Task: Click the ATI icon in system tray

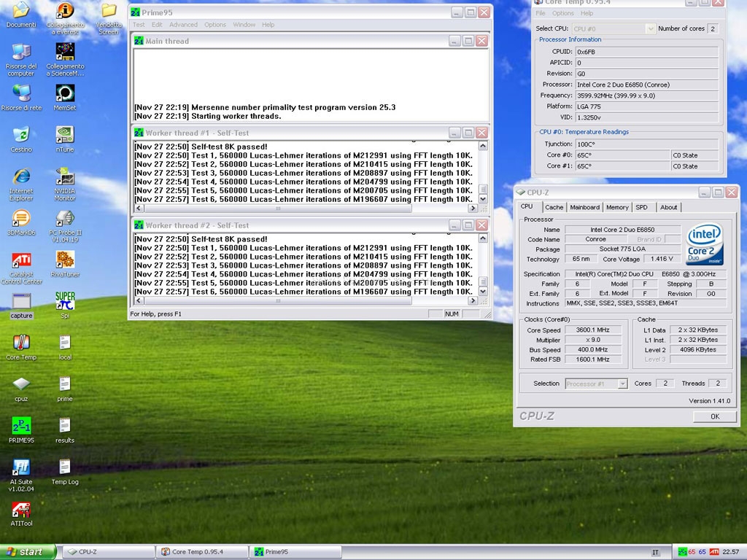Action: pos(714,552)
